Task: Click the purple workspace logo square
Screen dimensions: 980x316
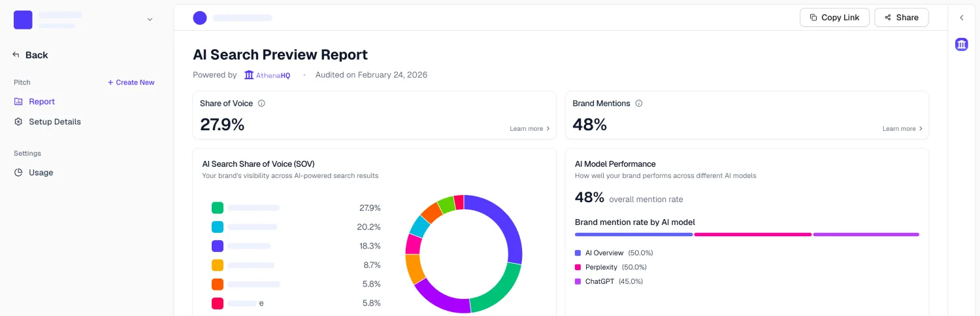Action: [23, 20]
